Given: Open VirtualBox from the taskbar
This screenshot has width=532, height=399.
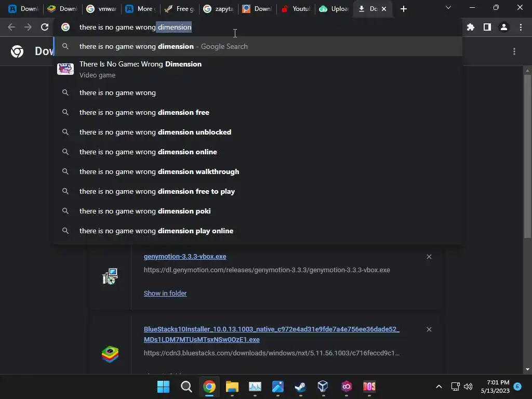Looking at the screenshot, I should pos(323,387).
